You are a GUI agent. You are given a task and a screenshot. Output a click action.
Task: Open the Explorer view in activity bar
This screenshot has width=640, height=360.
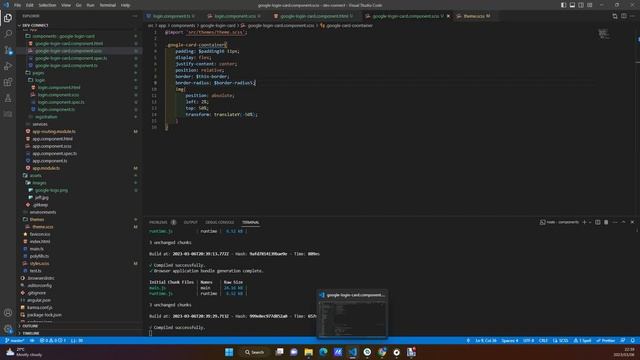(x=8, y=18)
